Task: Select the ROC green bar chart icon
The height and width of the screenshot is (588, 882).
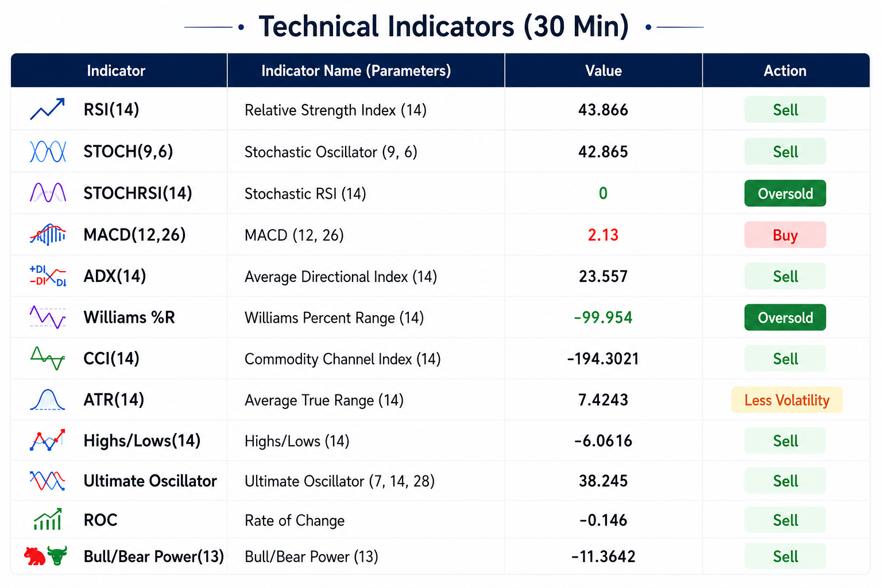Action: (48, 520)
